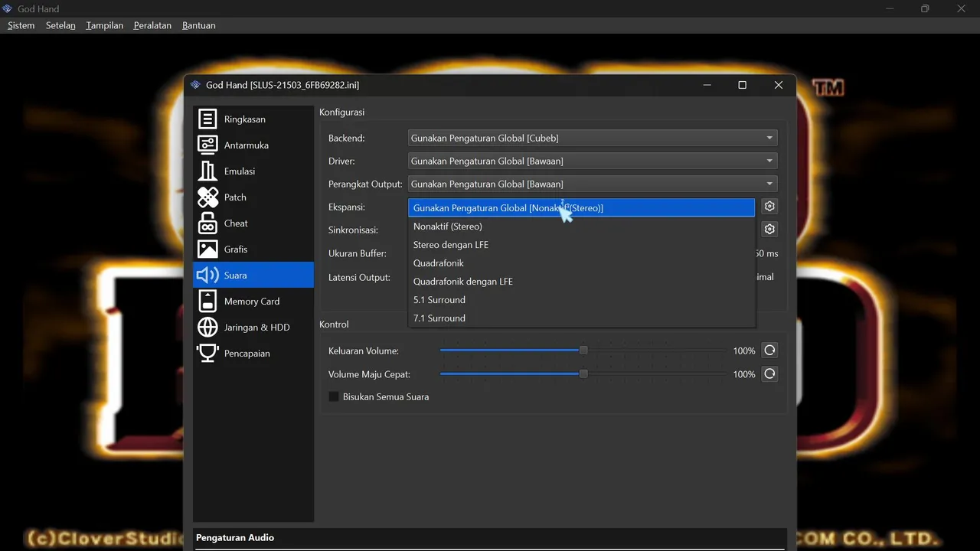Click the Pengaturan Audio description heading
This screenshot has height=551, width=980.
[x=235, y=538]
